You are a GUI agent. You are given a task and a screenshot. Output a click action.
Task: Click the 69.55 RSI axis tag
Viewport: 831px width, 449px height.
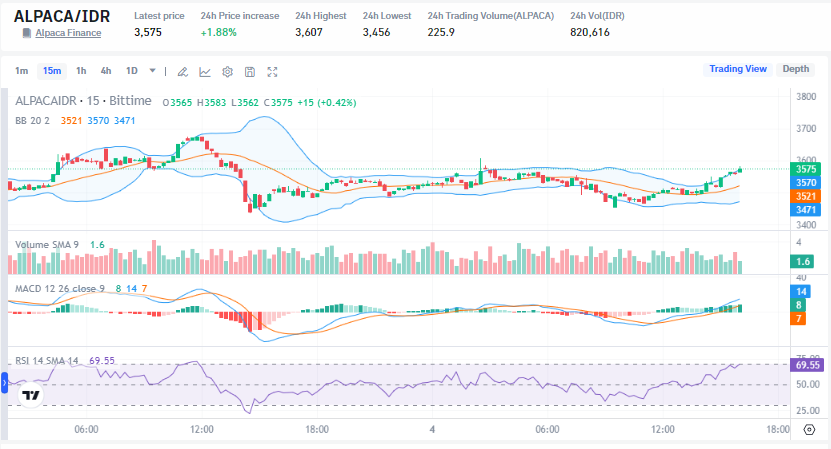click(x=807, y=365)
